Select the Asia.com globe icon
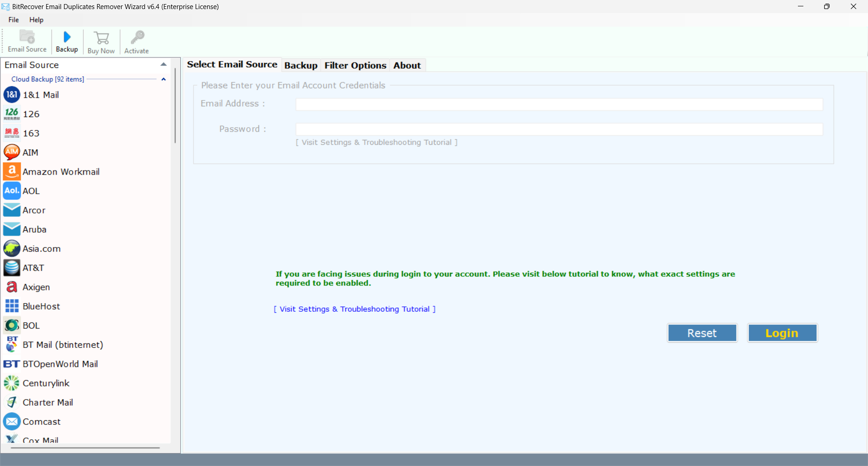Viewport: 868px width, 466px height. [12, 248]
